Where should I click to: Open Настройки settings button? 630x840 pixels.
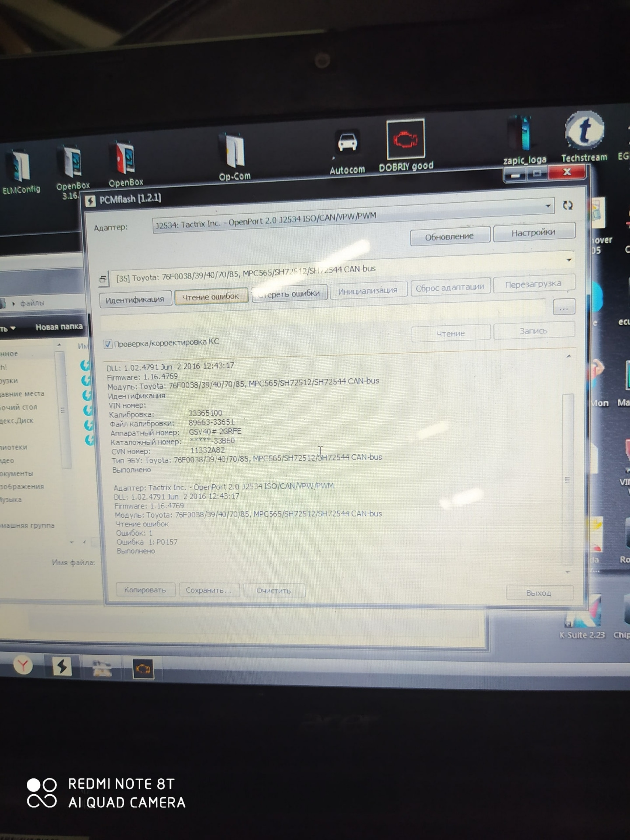click(534, 232)
